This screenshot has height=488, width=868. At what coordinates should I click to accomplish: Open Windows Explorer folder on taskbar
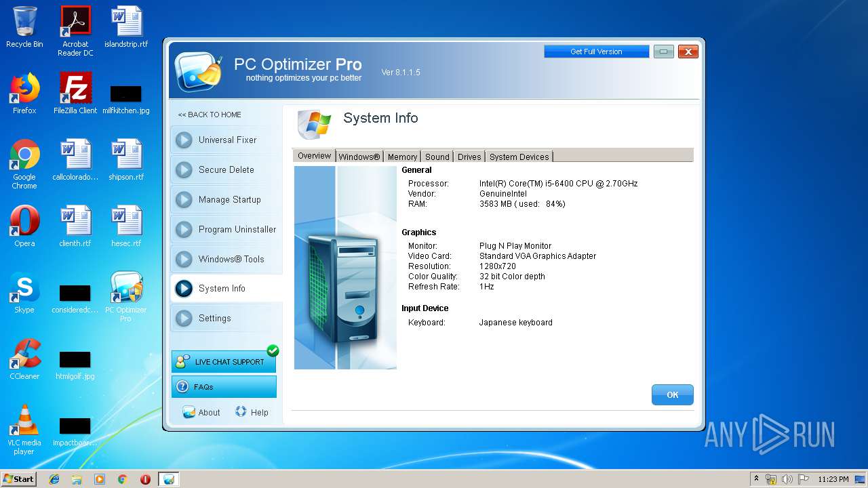click(x=77, y=479)
